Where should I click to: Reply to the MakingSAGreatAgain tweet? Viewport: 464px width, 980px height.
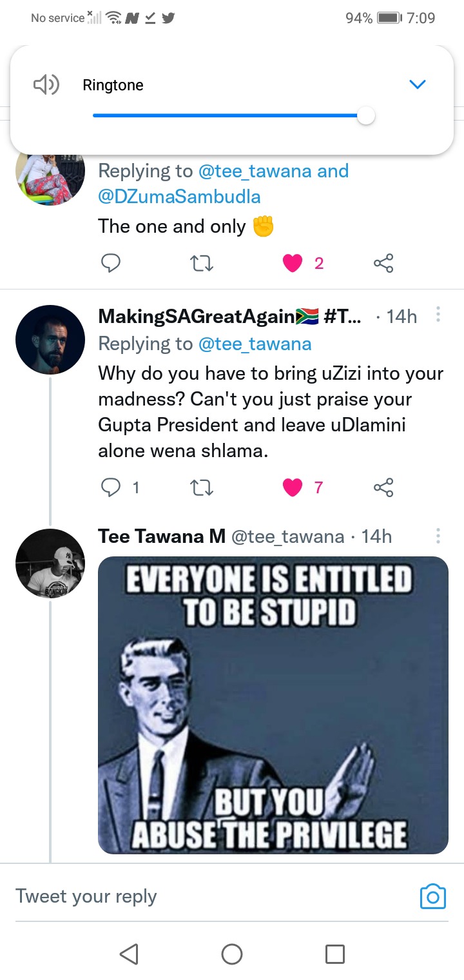point(111,488)
